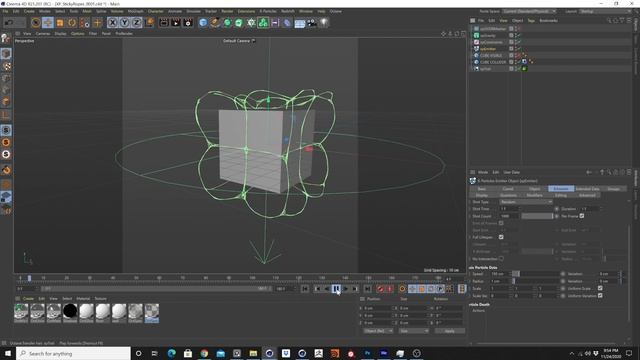Open the Questions tab in Attributes

(x=508, y=196)
